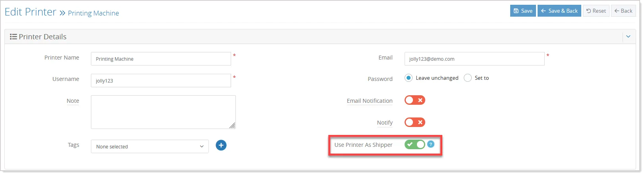The image size is (644, 175).
Task: Choose the Set to password radio button
Action: (x=468, y=78)
